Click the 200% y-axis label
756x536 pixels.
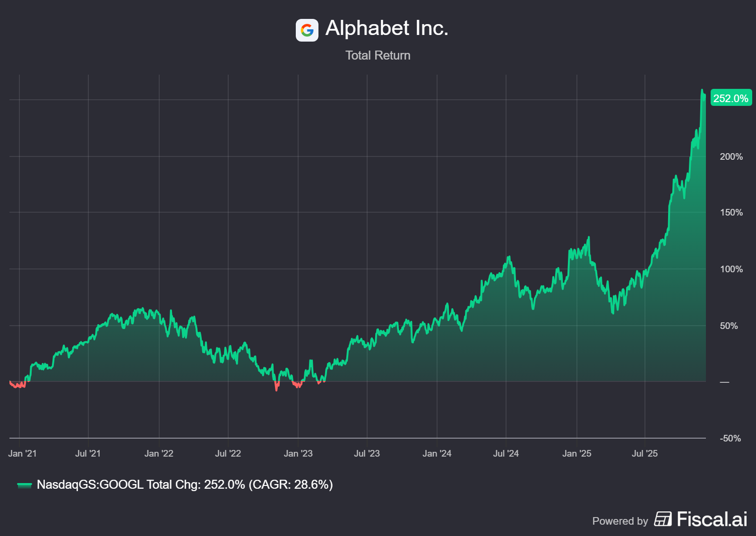click(x=731, y=156)
